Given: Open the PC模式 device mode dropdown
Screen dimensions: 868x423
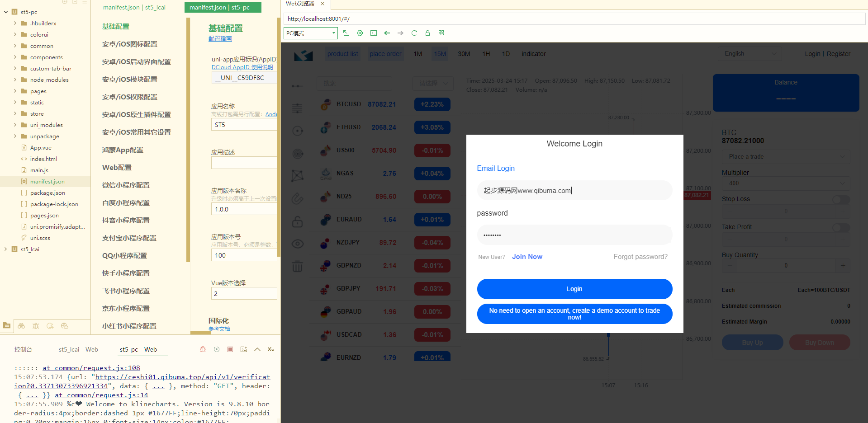Looking at the screenshot, I should [311, 33].
